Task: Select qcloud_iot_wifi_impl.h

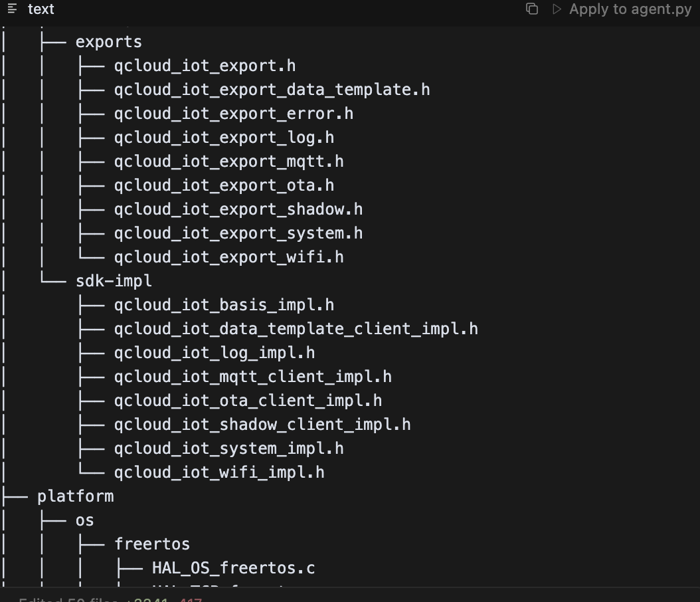Action: pyautogui.click(x=219, y=472)
